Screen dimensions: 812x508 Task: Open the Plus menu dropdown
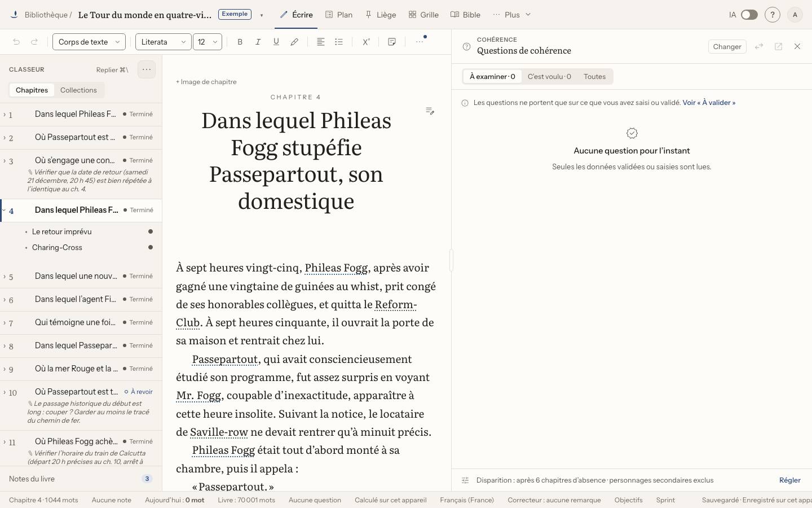[512, 15]
